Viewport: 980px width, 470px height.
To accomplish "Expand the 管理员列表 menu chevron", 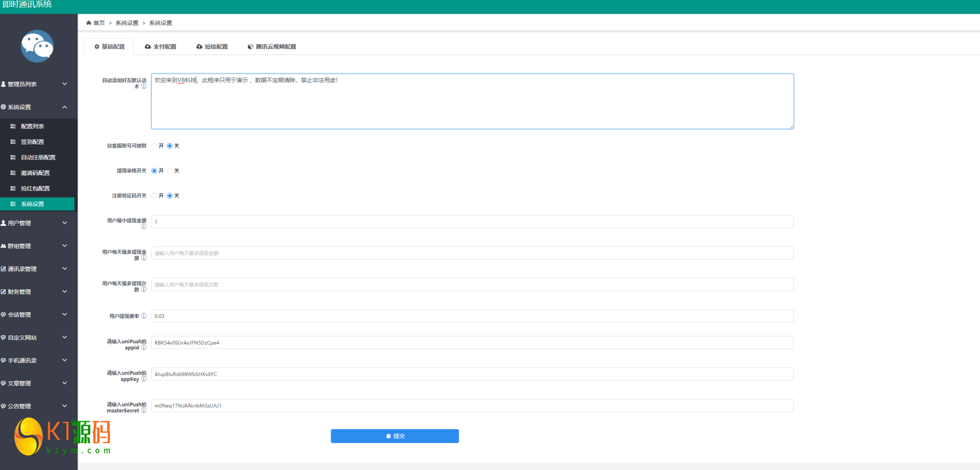I will tap(65, 84).
